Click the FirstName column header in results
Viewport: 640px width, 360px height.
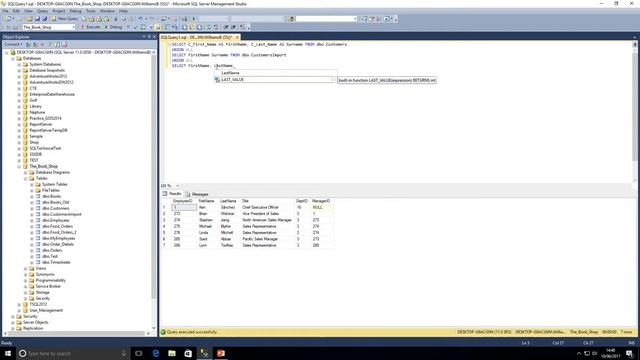pos(206,201)
